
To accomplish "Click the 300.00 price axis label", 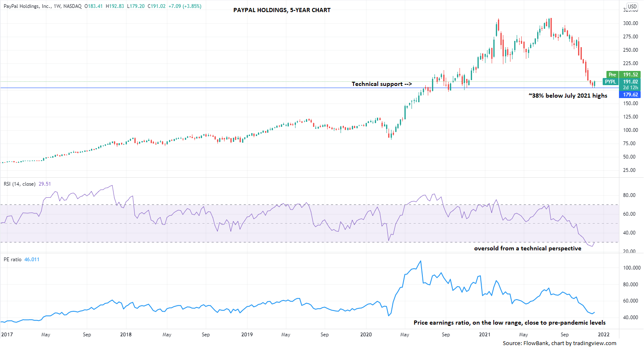I will pyautogui.click(x=630, y=23).
